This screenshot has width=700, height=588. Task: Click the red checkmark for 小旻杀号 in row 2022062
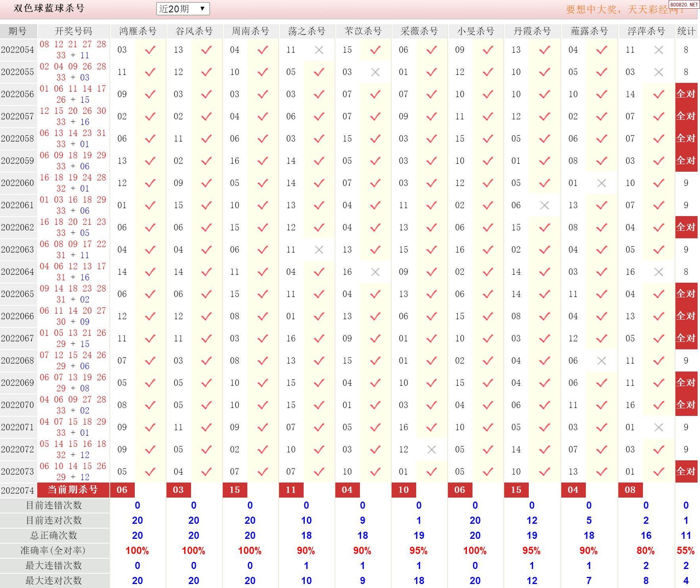click(x=488, y=227)
